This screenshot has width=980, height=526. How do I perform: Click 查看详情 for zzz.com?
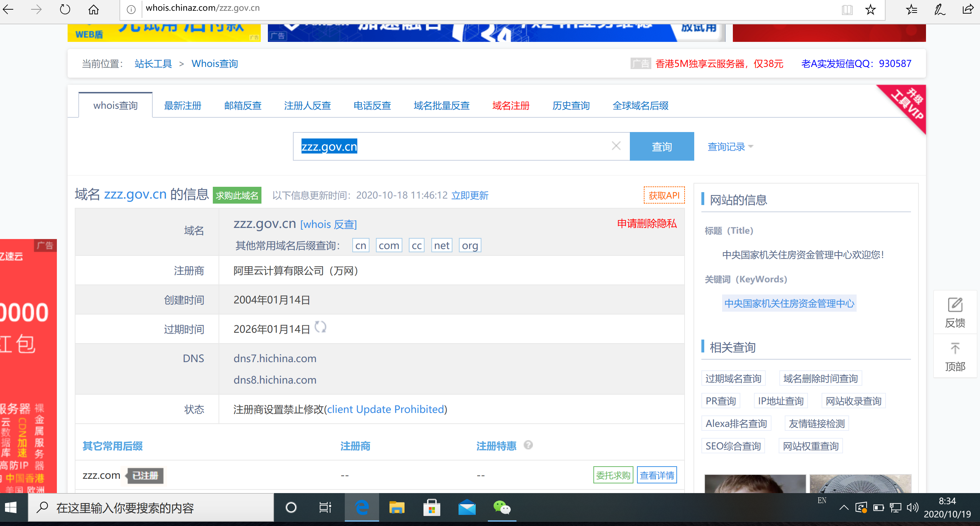[x=657, y=476]
